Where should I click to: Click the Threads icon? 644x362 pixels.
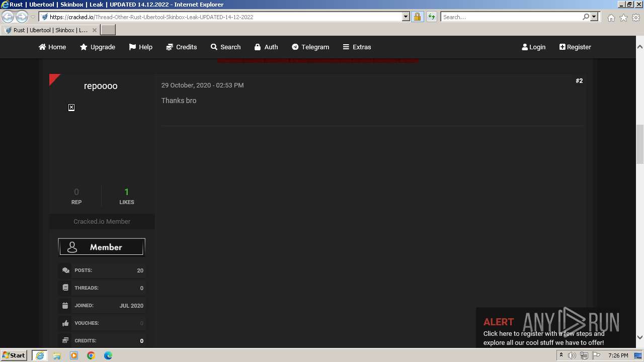[x=65, y=288]
